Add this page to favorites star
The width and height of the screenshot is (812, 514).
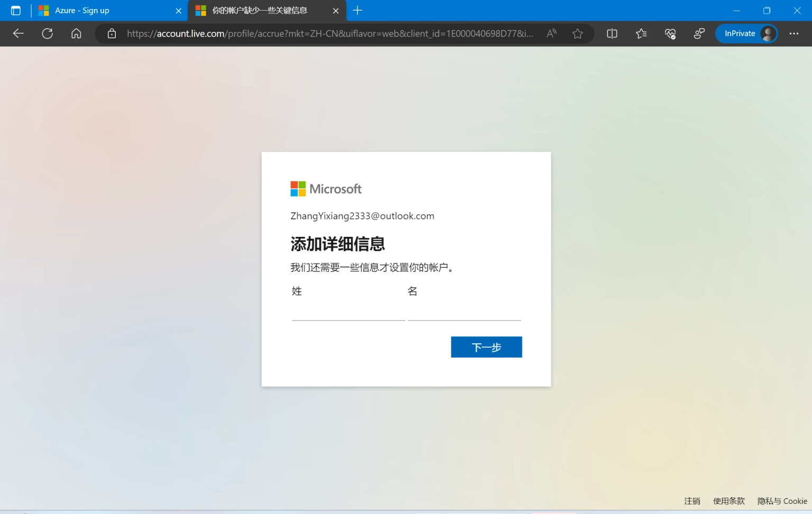577,33
